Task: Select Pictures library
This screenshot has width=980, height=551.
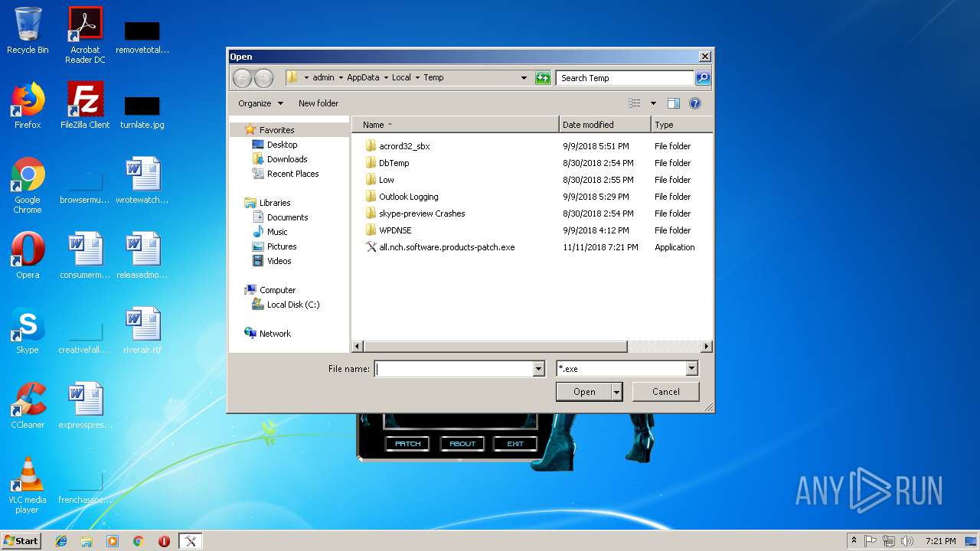Action: click(282, 246)
